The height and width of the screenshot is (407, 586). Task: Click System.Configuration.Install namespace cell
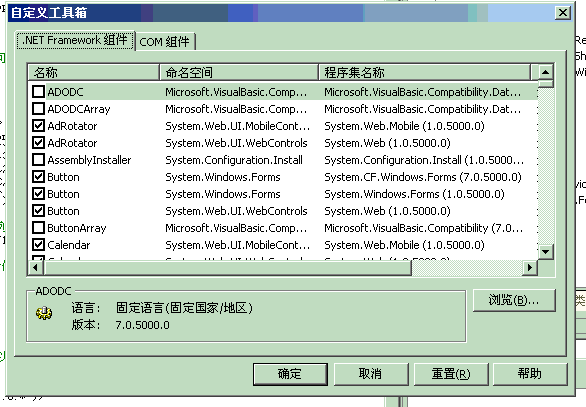click(234, 160)
